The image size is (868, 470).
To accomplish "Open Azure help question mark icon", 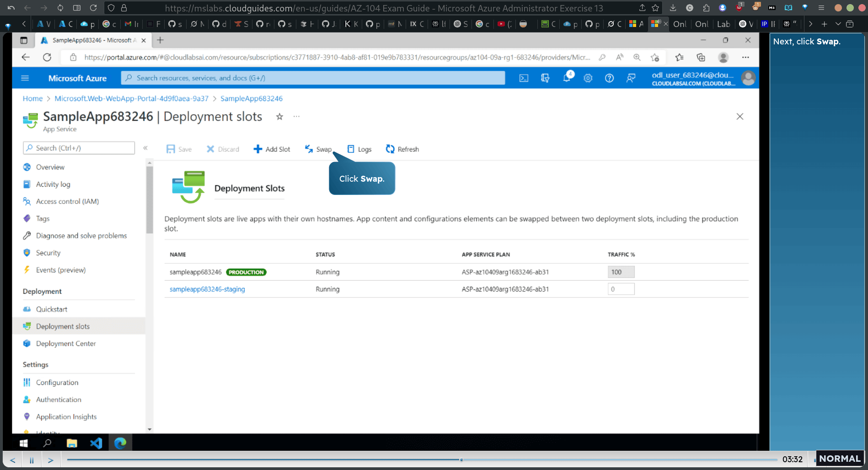I will pyautogui.click(x=609, y=78).
